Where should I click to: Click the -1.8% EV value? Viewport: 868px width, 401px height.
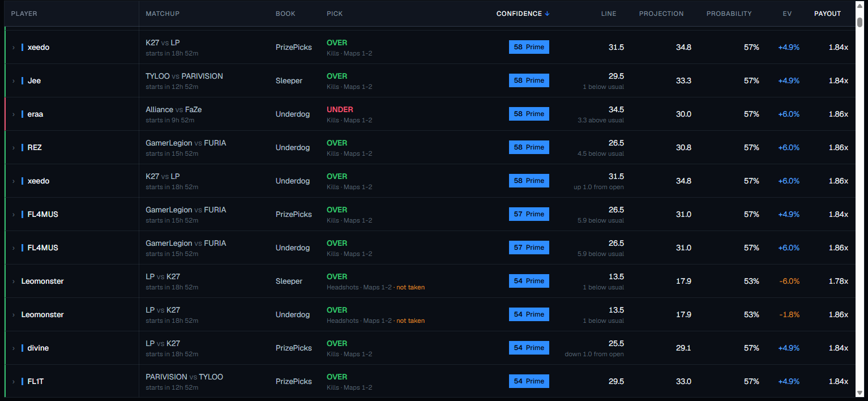click(789, 314)
